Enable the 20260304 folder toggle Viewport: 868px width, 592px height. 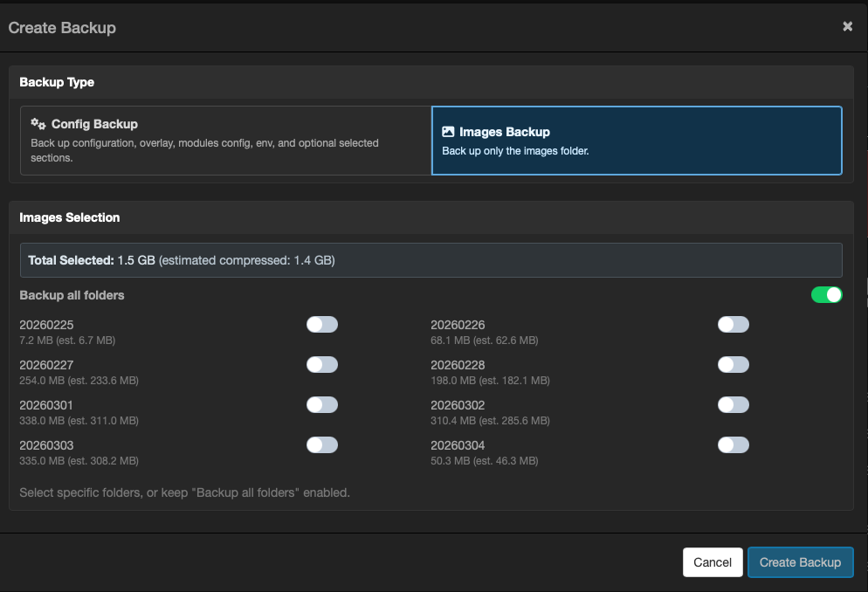click(733, 445)
